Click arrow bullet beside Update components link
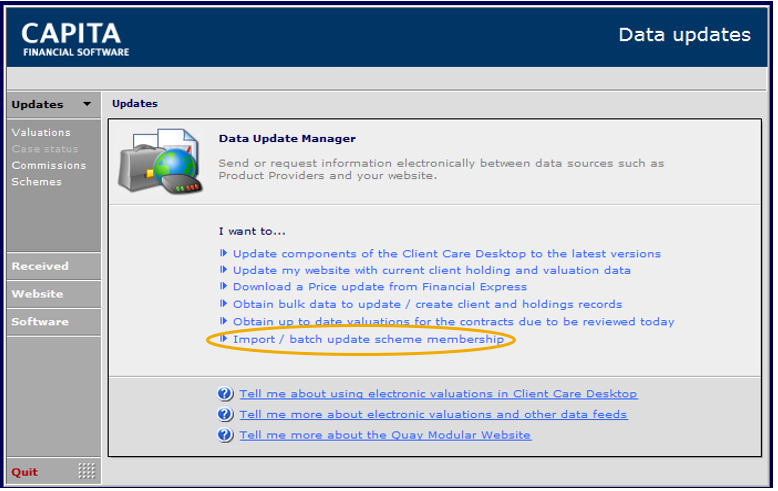This screenshot has width=778, height=491. [223, 253]
